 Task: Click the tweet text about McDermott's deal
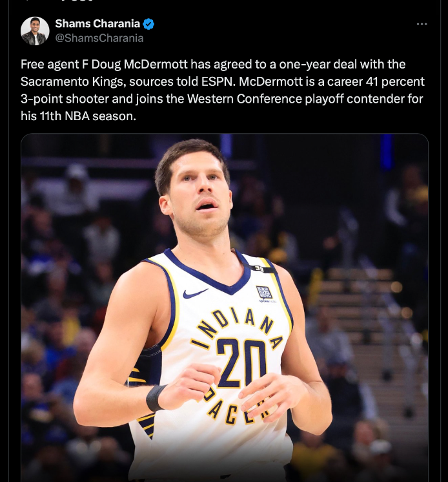pyautogui.click(x=223, y=90)
